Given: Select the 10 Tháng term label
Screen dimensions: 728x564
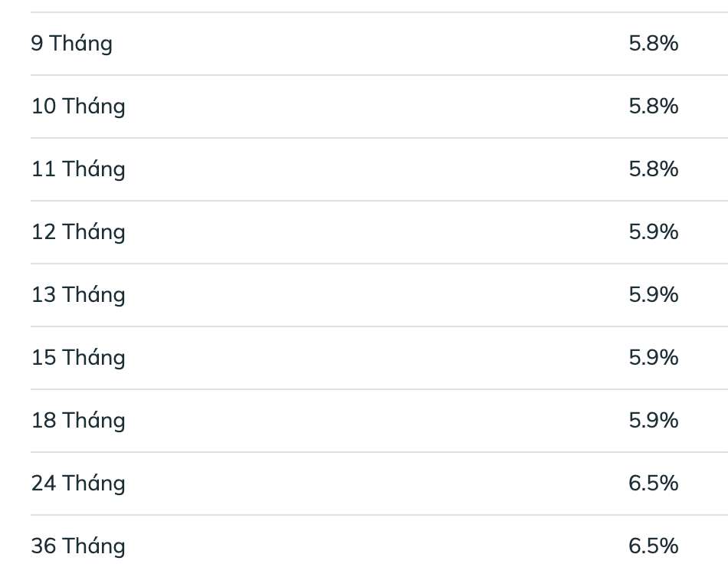Looking at the screenshot, I should [78, 107].
